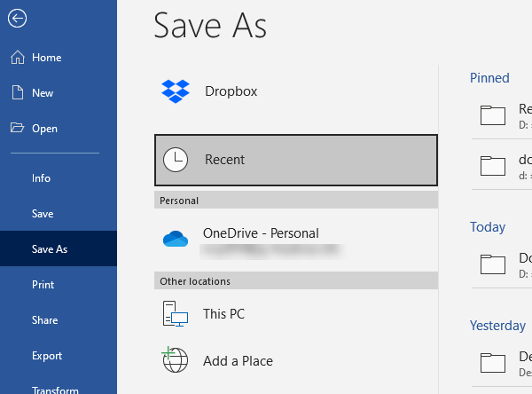
Task: Click the OneDrive cloud icon
Action: [x=176, y=239]
